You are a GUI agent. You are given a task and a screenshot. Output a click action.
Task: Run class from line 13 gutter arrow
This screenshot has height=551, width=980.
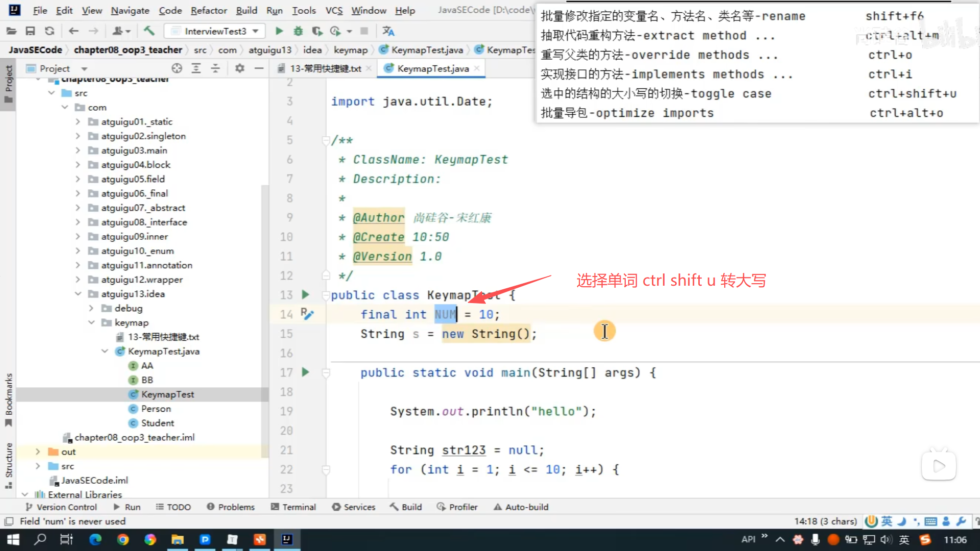[305, 294]
